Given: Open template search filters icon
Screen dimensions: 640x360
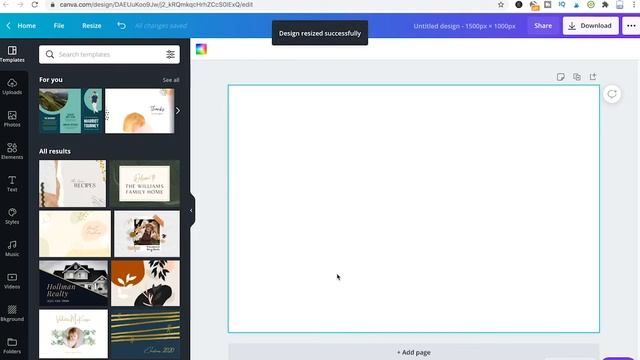Looking at the screenshot, I should pyautogui.click(x=170, y=54).
